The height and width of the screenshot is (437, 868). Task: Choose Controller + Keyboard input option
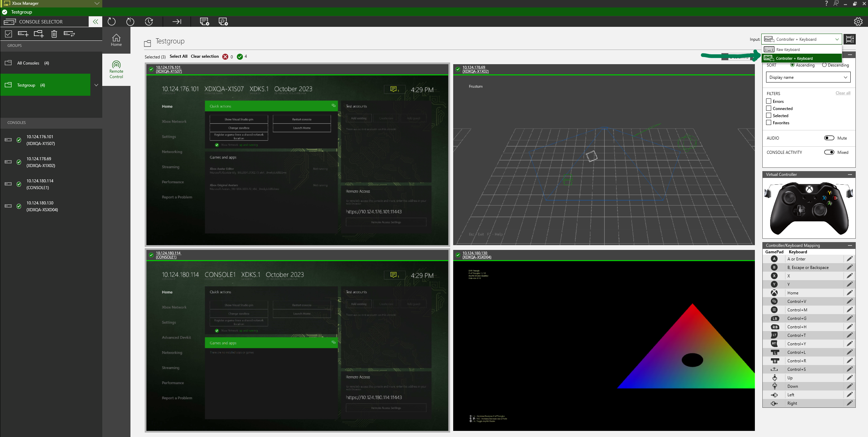[801, 58]
